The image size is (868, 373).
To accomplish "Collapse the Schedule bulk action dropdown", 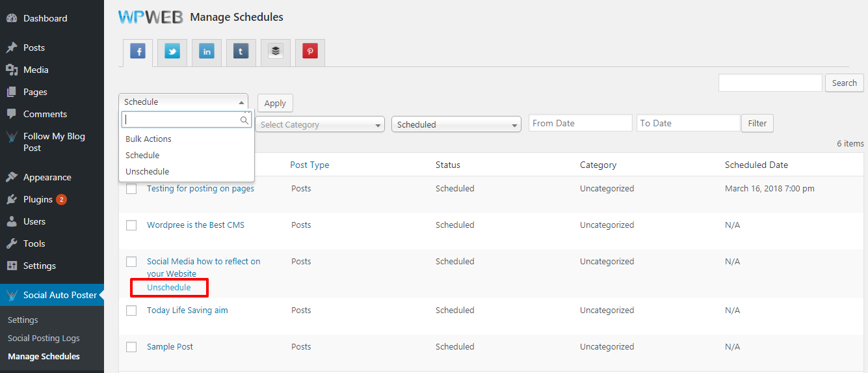I will (x=183, y=102).
